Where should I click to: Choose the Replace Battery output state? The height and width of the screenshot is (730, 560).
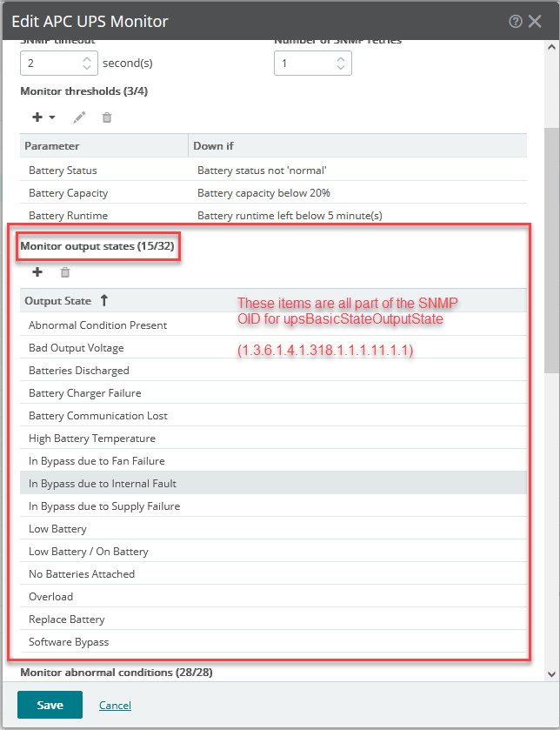(66, 619)
